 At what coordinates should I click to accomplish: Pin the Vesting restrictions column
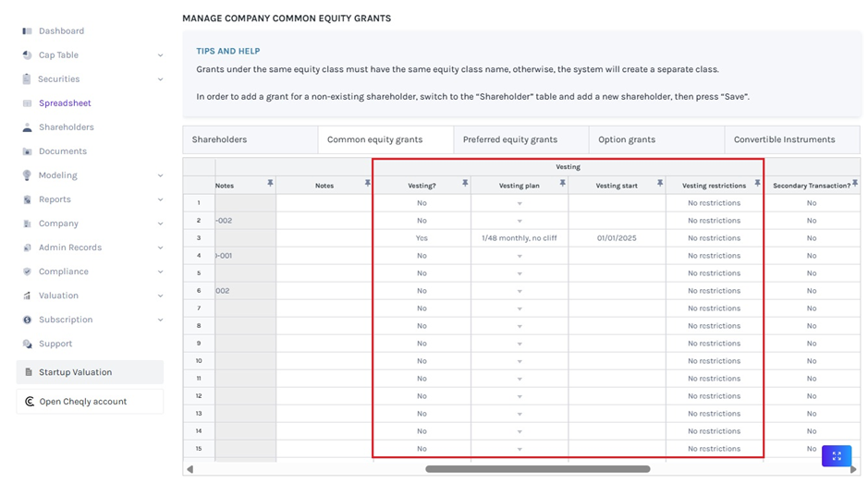click(x=756, y=185)
